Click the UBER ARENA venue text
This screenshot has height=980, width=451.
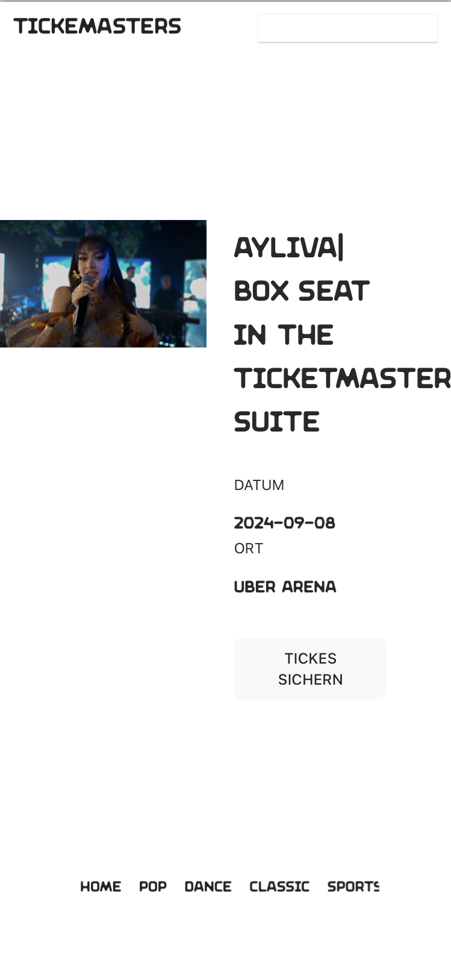coord(285,586)
